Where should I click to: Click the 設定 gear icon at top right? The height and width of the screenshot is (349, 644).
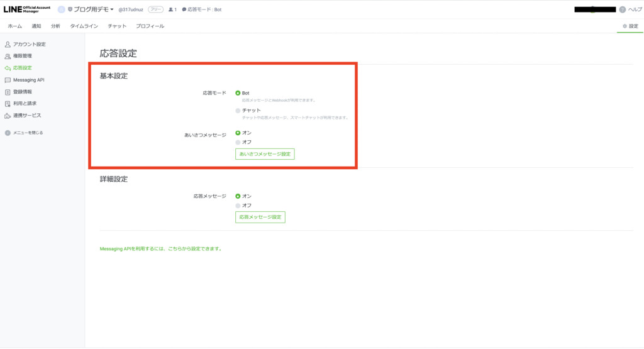(625, 26)
